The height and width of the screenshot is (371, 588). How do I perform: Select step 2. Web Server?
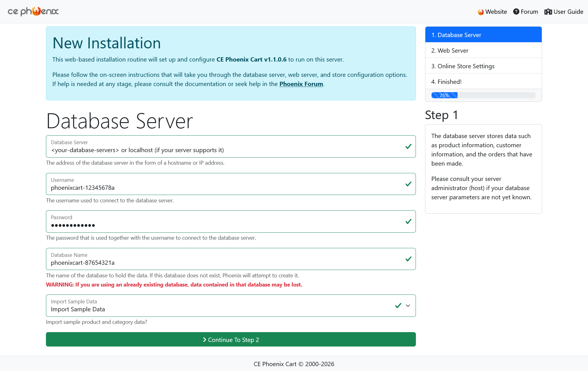click(x=483, y=50)
